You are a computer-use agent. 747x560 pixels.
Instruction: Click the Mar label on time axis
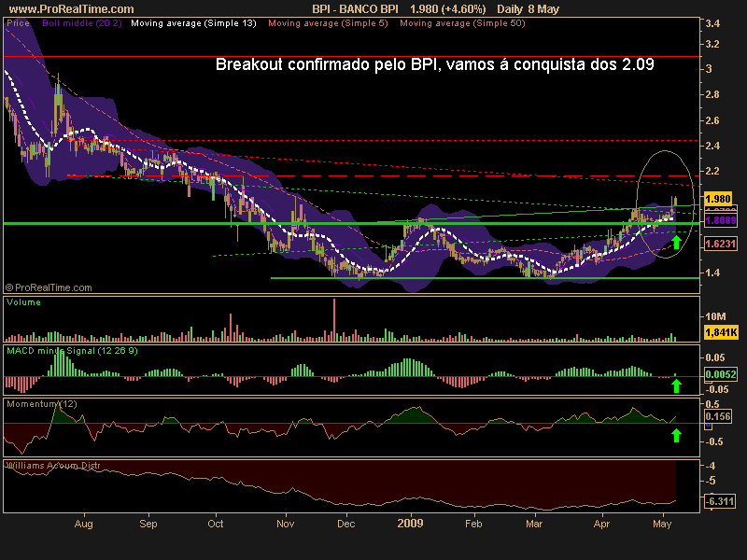click(x=534, y=524)
